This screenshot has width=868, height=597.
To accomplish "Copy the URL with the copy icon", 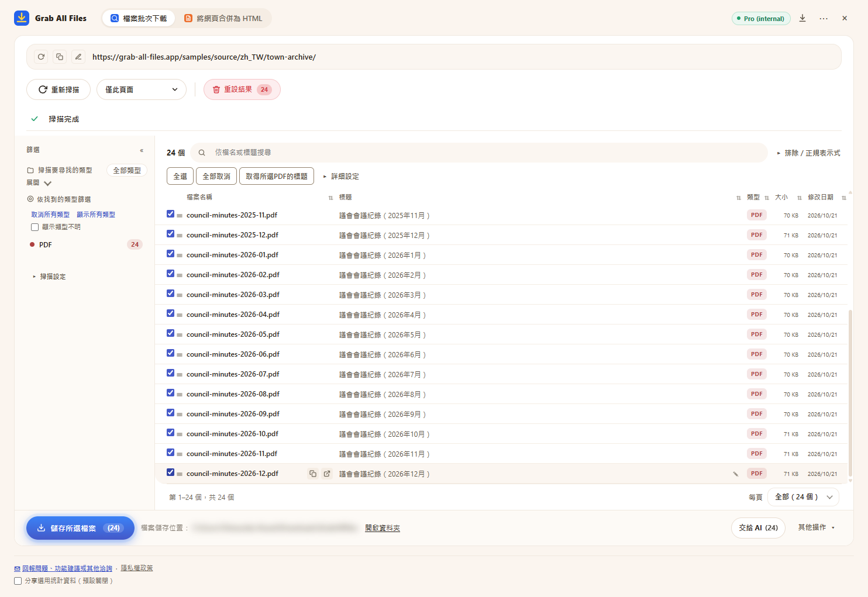I will (x=60, y=57).
